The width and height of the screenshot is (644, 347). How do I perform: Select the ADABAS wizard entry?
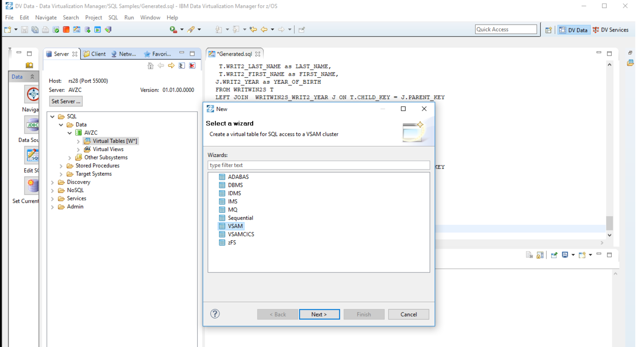234,177
